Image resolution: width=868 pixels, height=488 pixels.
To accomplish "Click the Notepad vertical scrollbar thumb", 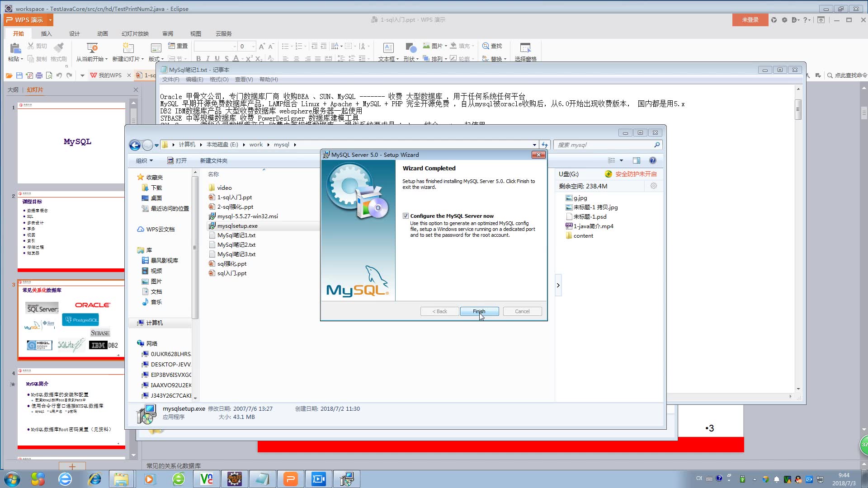I will (798, 109).
